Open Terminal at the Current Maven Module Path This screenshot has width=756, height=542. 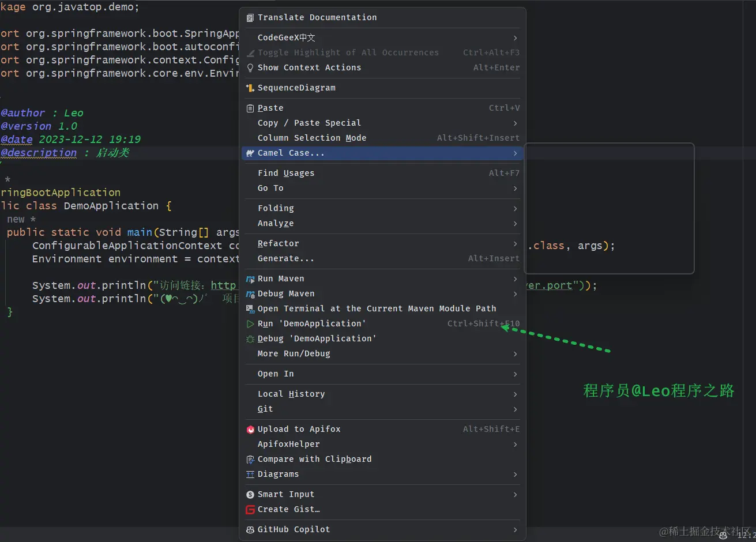(382, 308)
